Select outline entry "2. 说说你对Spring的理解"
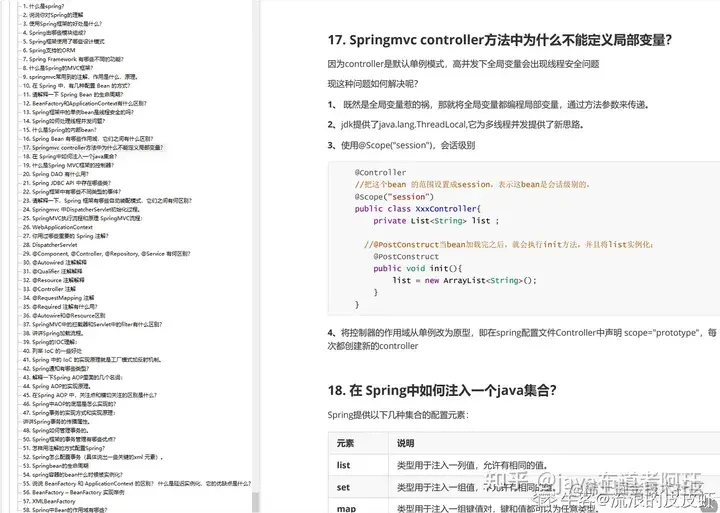The width and height of the screenshot is (720, 513). pos(53,15)
